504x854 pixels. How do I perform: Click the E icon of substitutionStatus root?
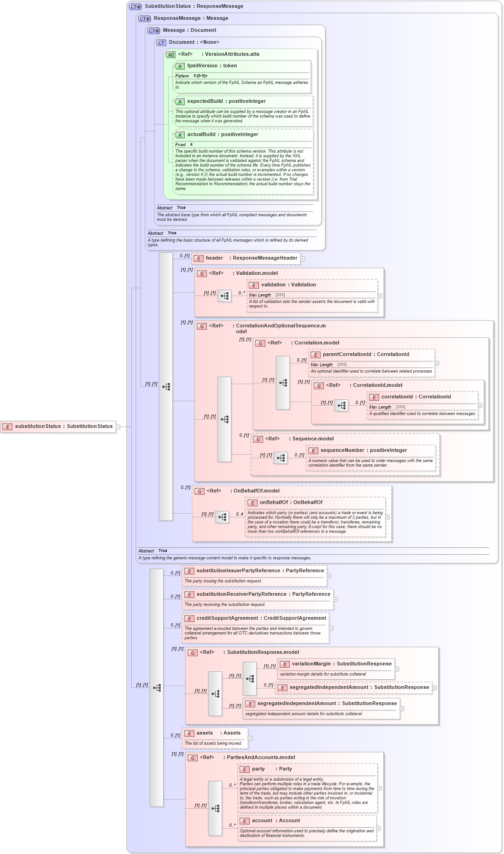[7, 427]
